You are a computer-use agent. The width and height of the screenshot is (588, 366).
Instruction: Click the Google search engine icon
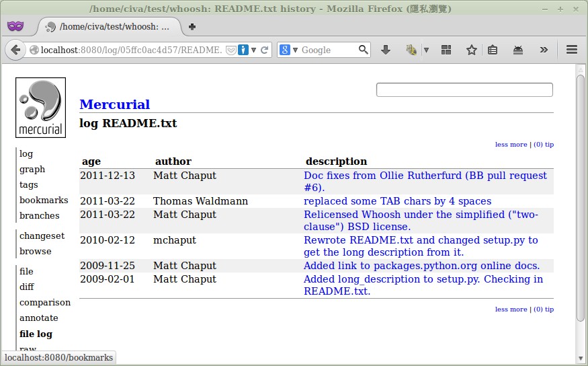point(285,50)
